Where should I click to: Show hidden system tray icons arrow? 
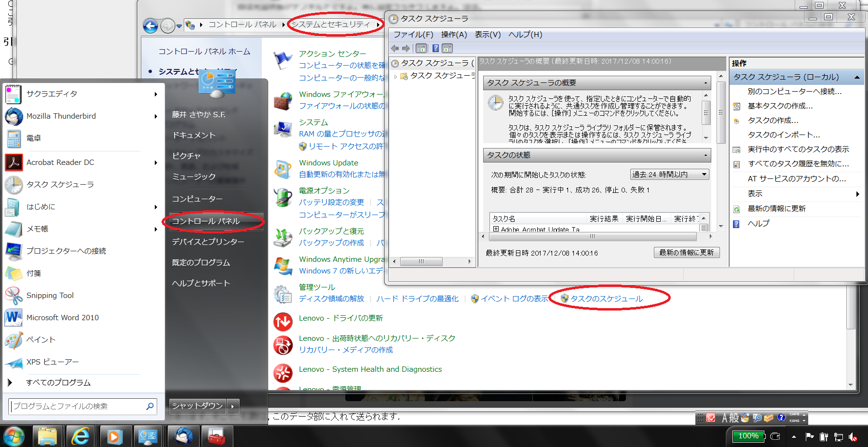point(794,437)
